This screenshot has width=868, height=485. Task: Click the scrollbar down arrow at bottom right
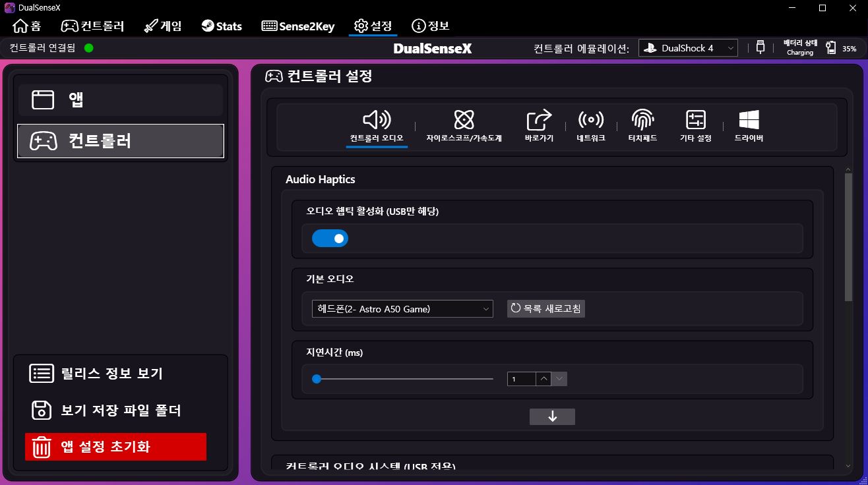click(x=849, y=466)
